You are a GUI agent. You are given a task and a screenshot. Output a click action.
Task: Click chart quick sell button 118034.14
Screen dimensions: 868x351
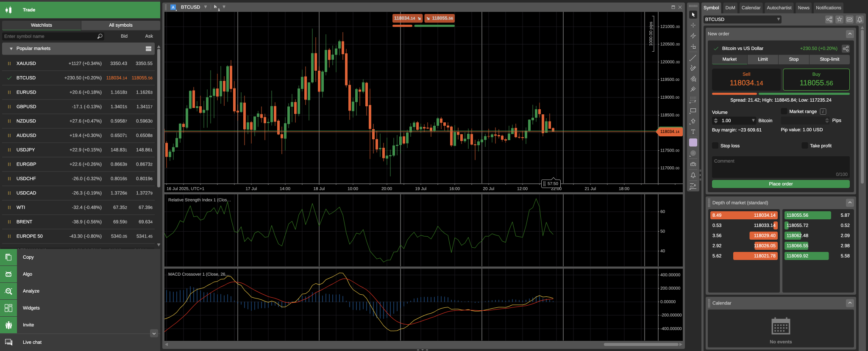(407, 18)
